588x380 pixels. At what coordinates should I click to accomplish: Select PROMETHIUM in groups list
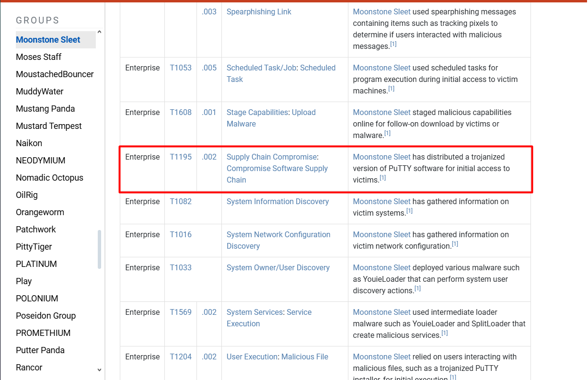(x=43, y=333)
